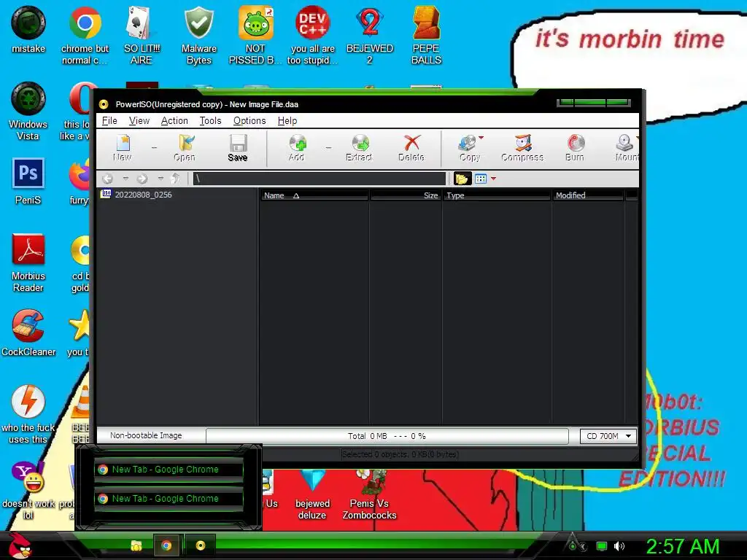Select the doesn't work lol messenger icon
Image resolution: width=747 pixels, height=560 pixels.
(x=28, y=491)
